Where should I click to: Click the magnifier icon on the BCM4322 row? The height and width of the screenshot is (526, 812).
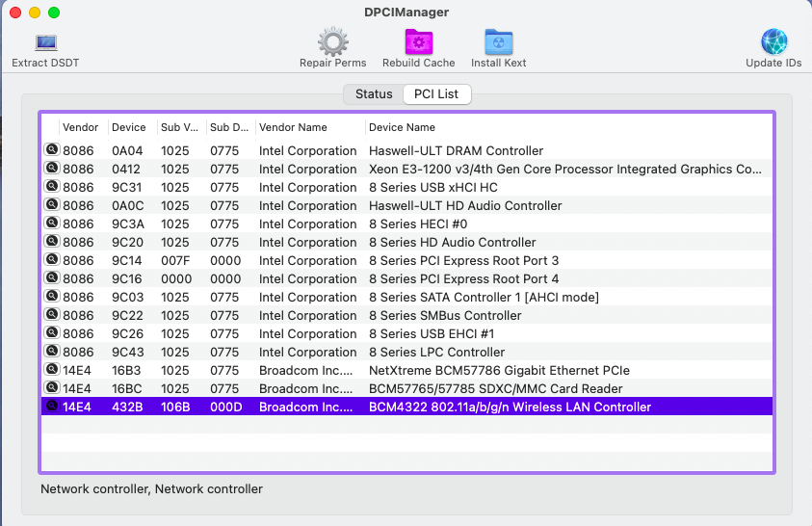(51, 407)
